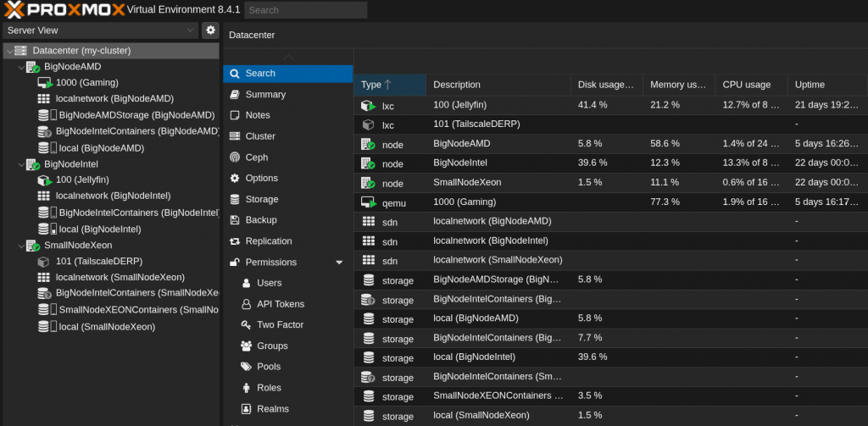Image resolution: width=868 pixels, height=426 pixels.
Task: Collapse the Permissions submenu arrow
Action: click(339, 263)
